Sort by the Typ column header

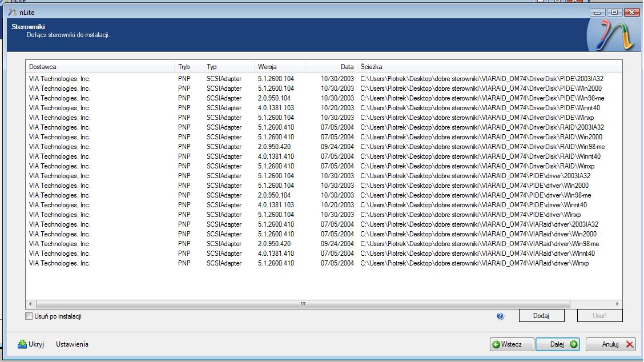coord(229,67)
